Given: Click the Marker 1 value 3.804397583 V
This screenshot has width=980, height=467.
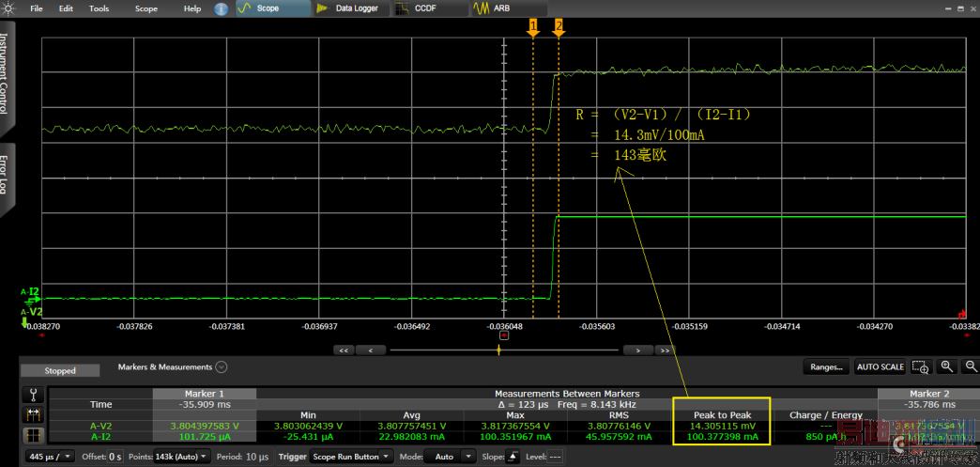Looking at the screenshot, I should click(205, 426).
